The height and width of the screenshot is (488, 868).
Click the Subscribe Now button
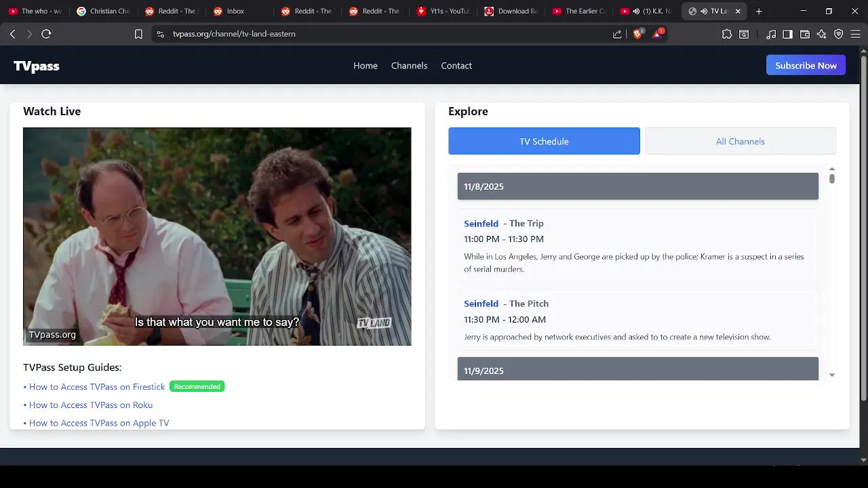(806, 65)
